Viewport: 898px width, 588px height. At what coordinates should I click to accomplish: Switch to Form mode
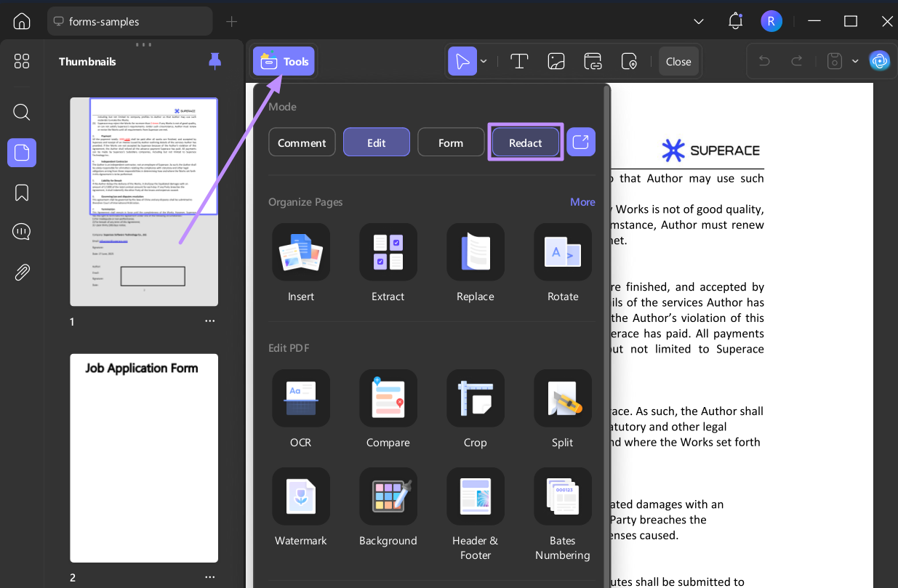tap(451, 142)
